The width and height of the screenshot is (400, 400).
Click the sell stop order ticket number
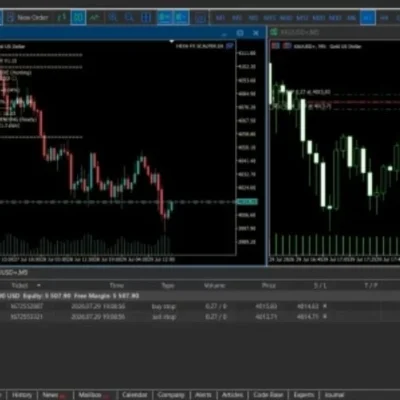tap(27, 316)
